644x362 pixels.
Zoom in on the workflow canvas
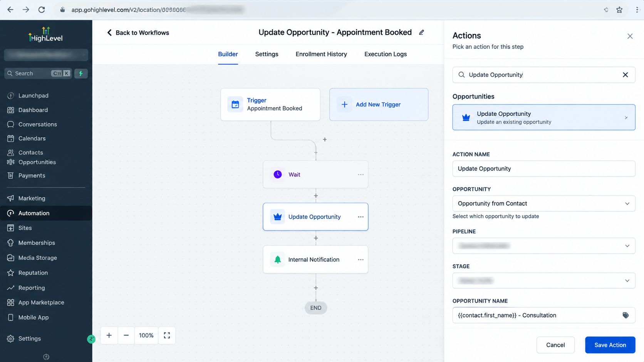coord(109,335)
